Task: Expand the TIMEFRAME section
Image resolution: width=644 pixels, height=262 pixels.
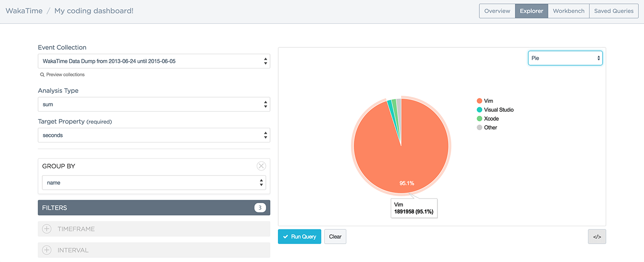Action: tap(154, 229)
